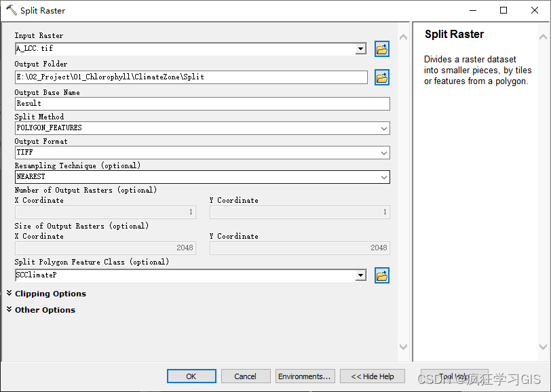Open the Resampling Technique dropdown
The image size is (551, 392).
point(385,177)
